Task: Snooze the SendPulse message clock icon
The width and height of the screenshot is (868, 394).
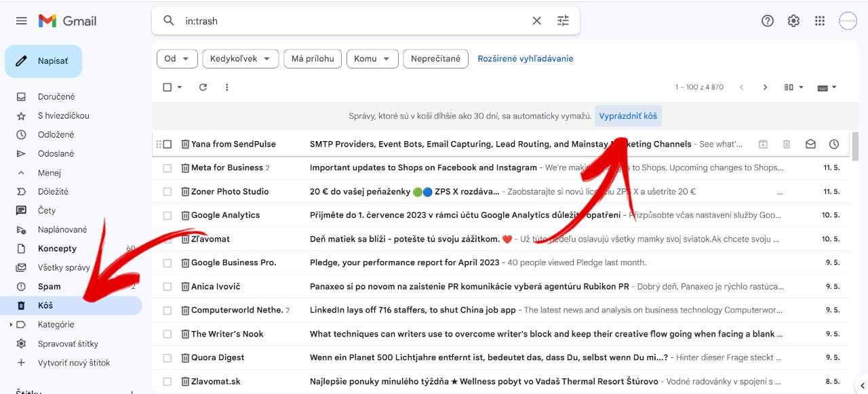Action: [834, 144]
